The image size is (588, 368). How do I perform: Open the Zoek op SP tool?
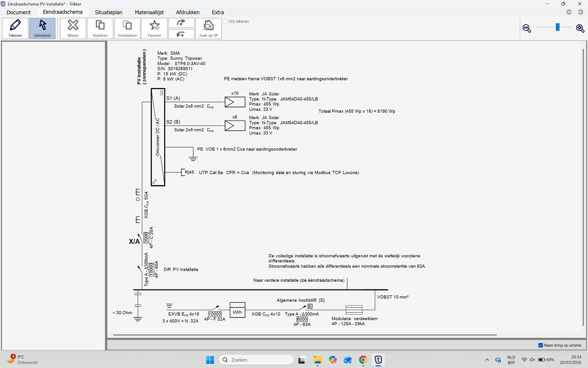pos(208,28)
